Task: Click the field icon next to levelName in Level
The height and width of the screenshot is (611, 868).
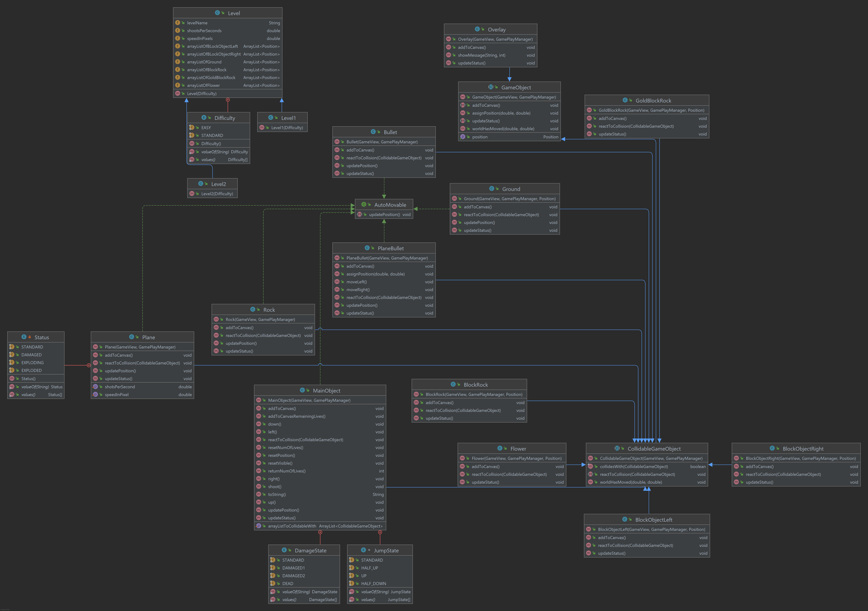Action: click(x=177, y=23)
